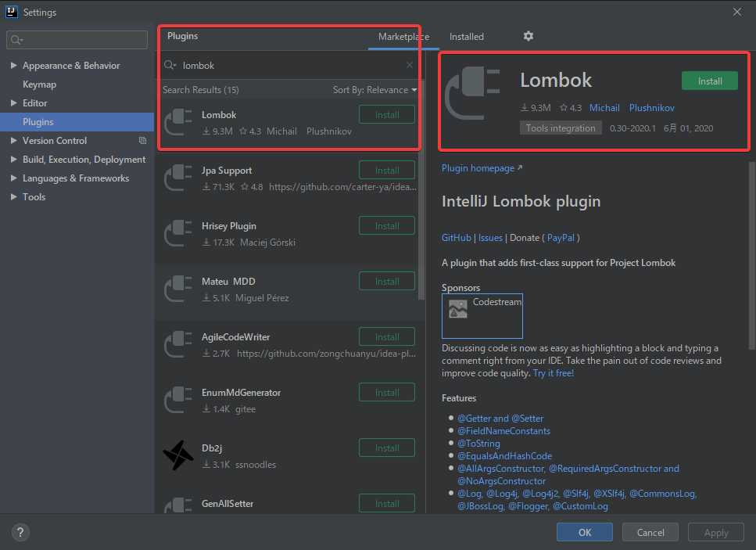
Task: Expand Languages & Frameworks node
Action: (14, 178)
